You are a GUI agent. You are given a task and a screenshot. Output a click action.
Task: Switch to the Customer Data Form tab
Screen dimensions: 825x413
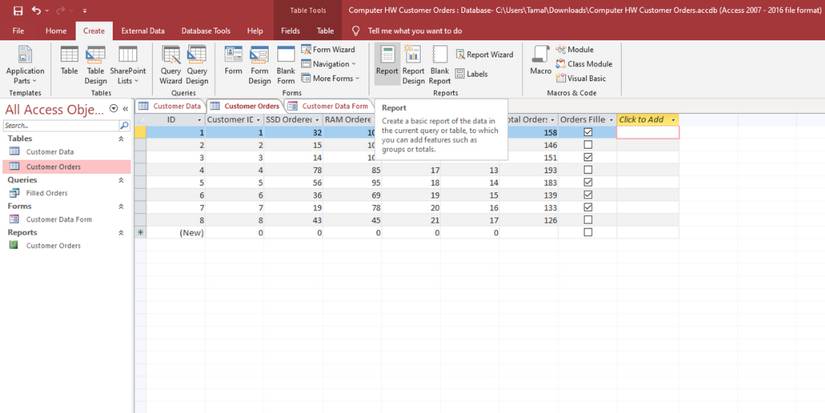334,106
